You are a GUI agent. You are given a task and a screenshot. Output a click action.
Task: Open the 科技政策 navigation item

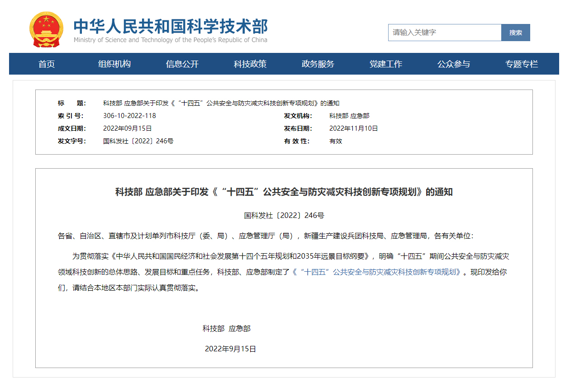pos(250,64)
